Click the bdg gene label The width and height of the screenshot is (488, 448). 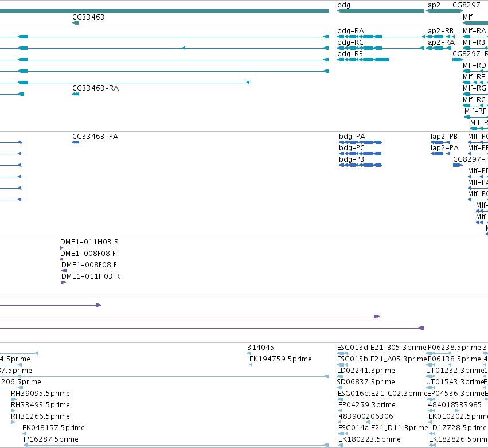(343, 5)
